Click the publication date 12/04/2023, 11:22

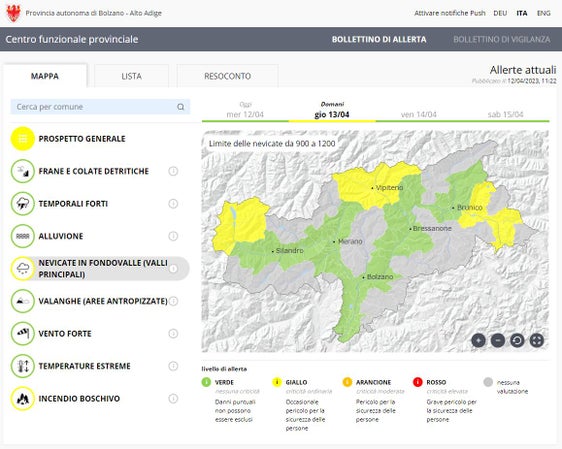pyautogui.click(x=532, y=81)
